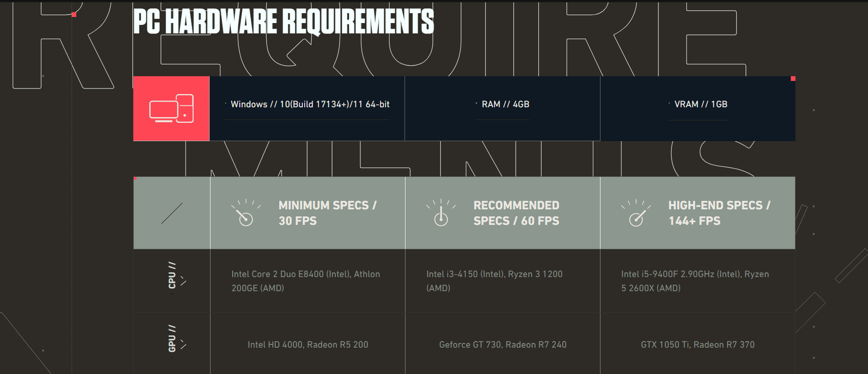Select the Minimum Specs / 30 FPS header
This screenshot has width=868, height=374.
327,213
